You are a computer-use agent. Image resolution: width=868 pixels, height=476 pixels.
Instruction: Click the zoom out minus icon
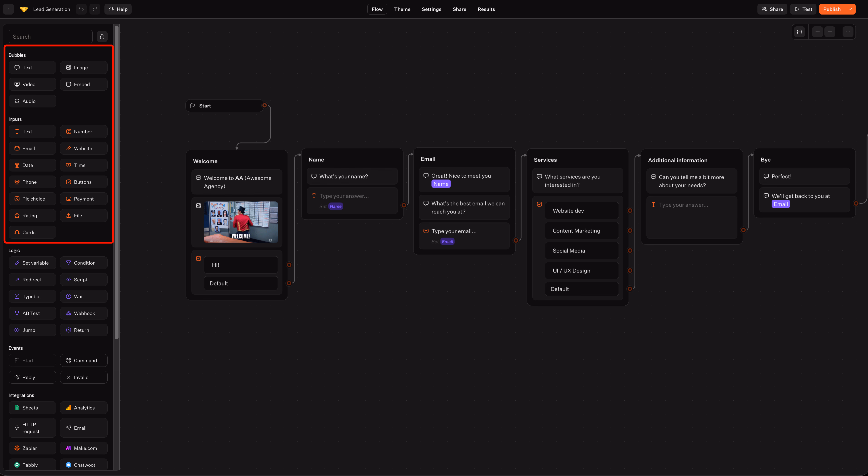pos(817,32)
